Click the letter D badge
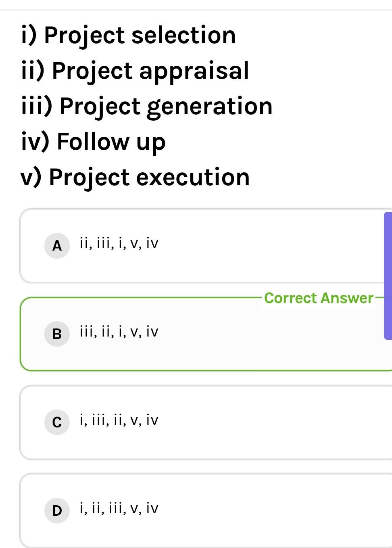 [57, 510]
